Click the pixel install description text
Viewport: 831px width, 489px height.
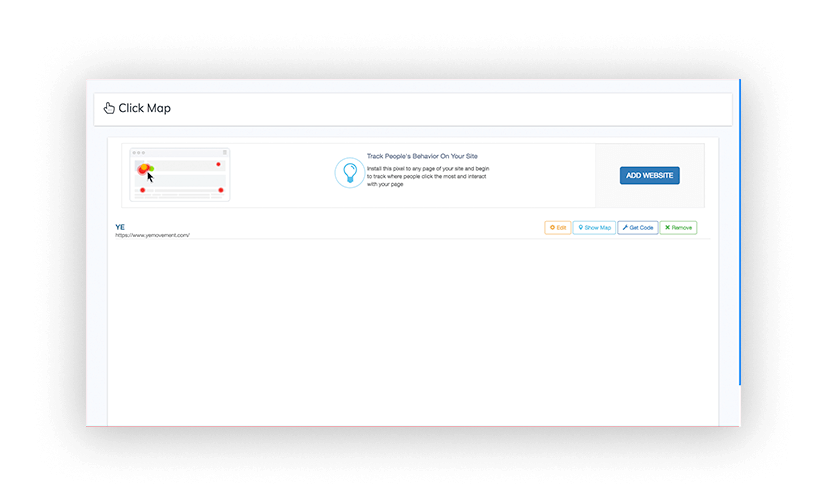click(x=428, y=176)
